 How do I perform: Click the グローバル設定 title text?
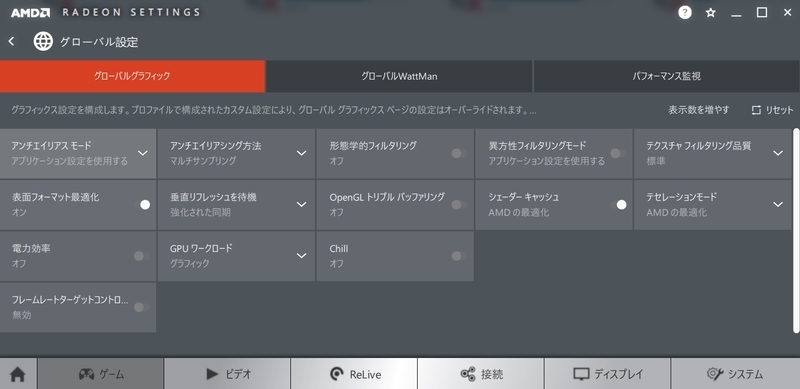tap(99, 42)
